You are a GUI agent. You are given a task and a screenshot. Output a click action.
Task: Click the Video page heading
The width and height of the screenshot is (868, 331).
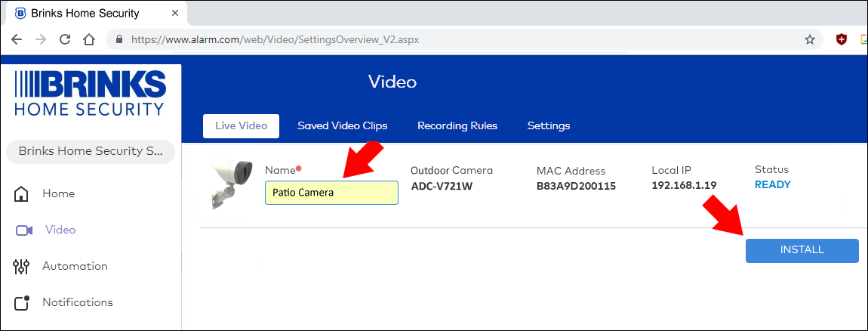tap(392, 82)
